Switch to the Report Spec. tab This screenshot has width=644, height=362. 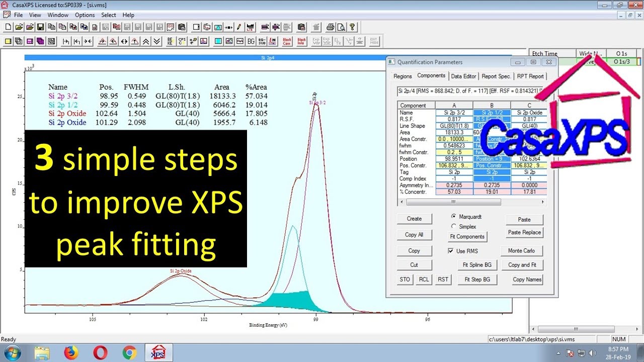[496, 76]
